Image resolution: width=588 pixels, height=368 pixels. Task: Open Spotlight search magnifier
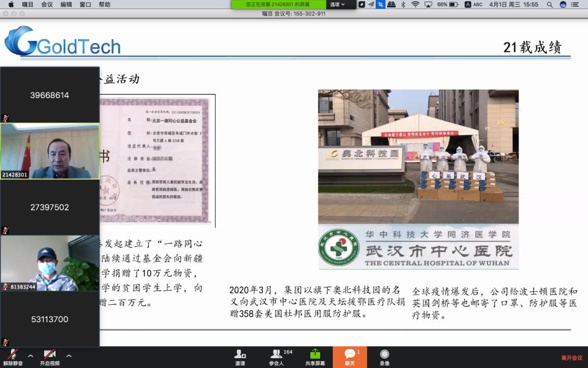(x=549, y=4)
